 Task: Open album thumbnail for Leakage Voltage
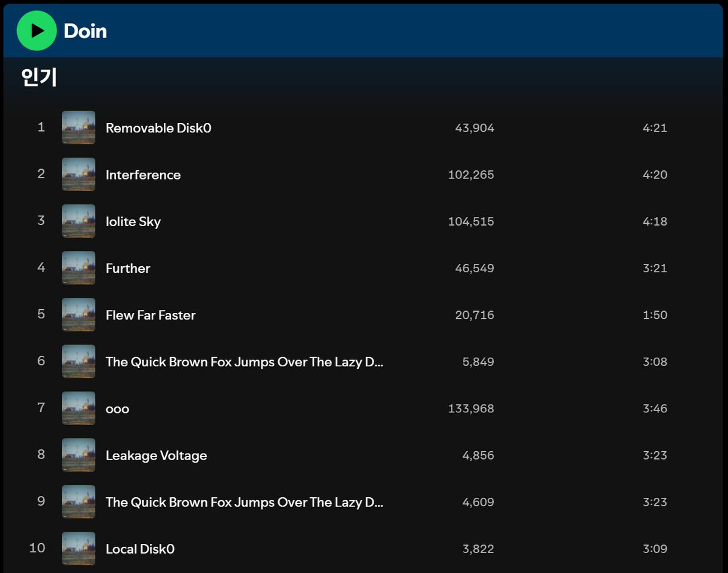pyautogui.click(x=79, y=455)
